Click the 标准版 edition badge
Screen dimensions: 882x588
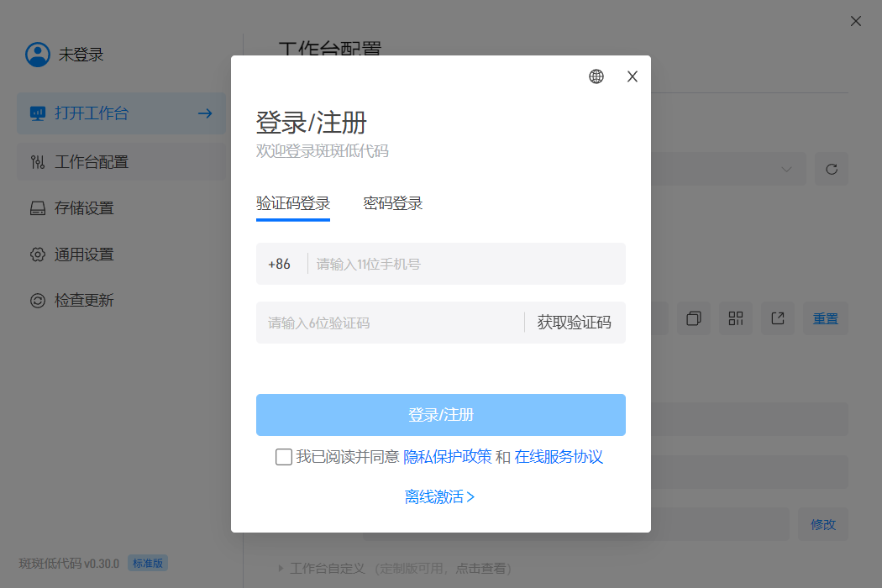tap(147, 564)
